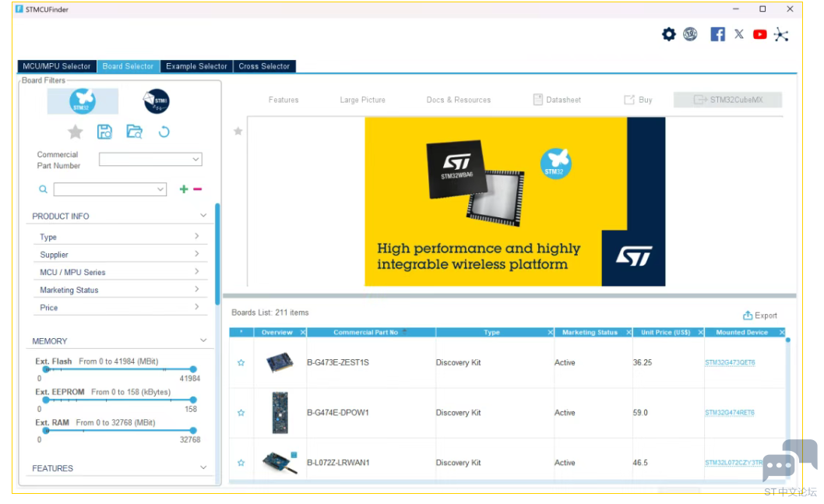Viewport: 824px width, 504px height.
Task: Switch to the MCU/MPU Selector tab
Action: pos(57,66)
